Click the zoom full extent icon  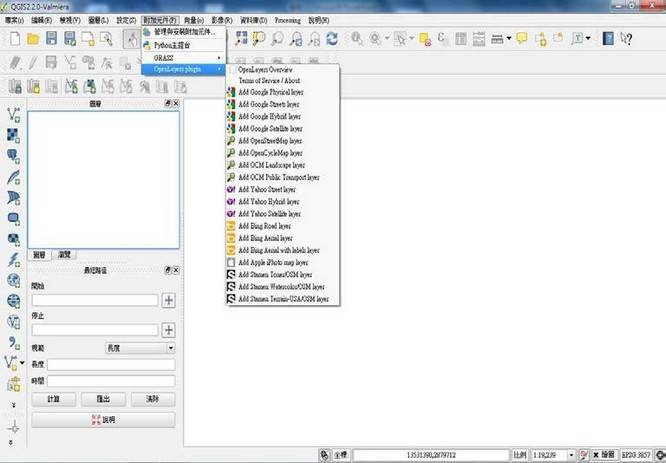[241, 39]
